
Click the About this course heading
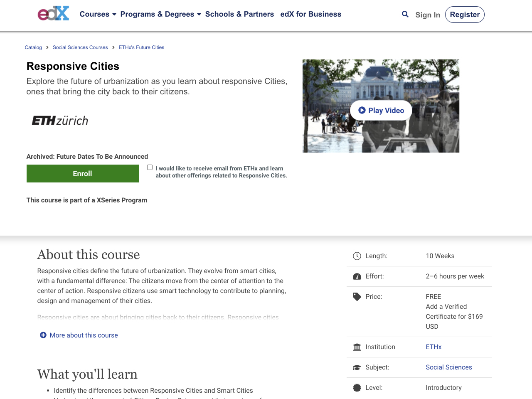pyautogui.click(x=89, y=254)
